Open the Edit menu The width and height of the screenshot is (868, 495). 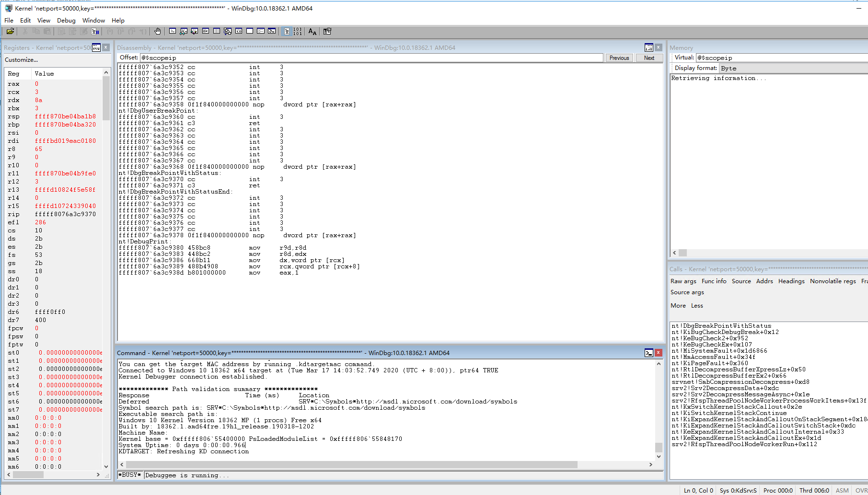click(x=25, y=20)
